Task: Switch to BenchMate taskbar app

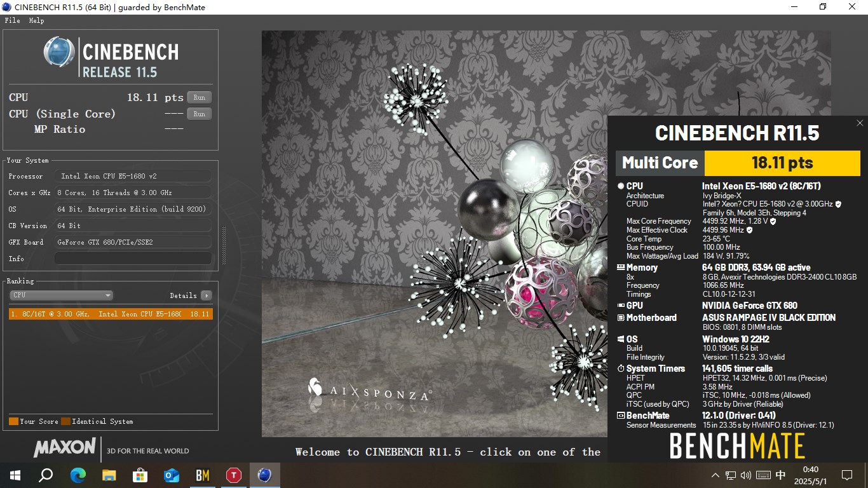Action: pos(203,475)
